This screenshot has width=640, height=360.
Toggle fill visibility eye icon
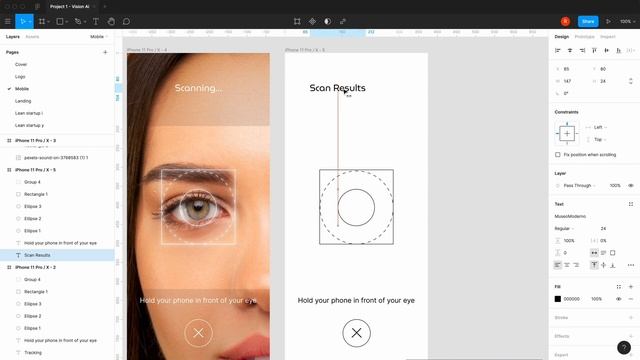(619, 299)
